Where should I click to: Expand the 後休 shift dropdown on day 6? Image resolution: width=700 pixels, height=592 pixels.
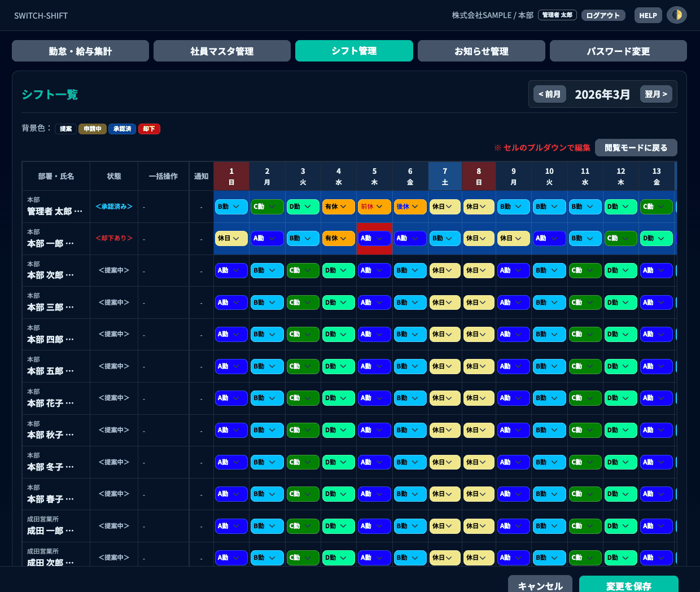410,207
